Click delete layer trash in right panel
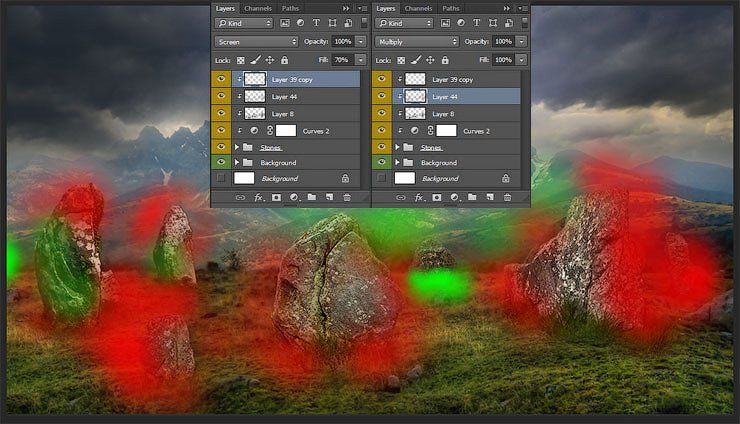 pyautogui.click(x=507, y=197)
